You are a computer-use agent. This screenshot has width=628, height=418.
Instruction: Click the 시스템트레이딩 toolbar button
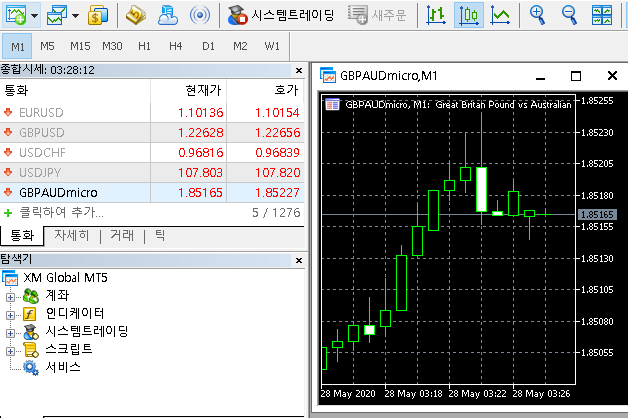(280, 15)
